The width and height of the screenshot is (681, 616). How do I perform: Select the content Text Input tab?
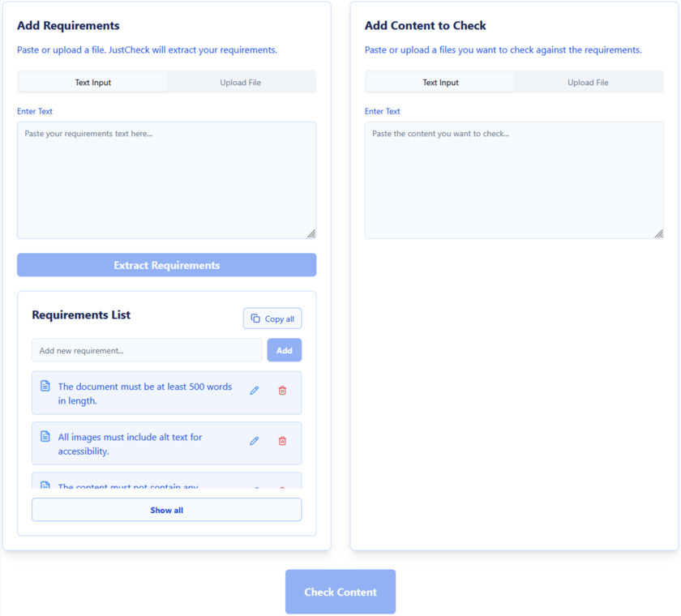pos(440,83)
